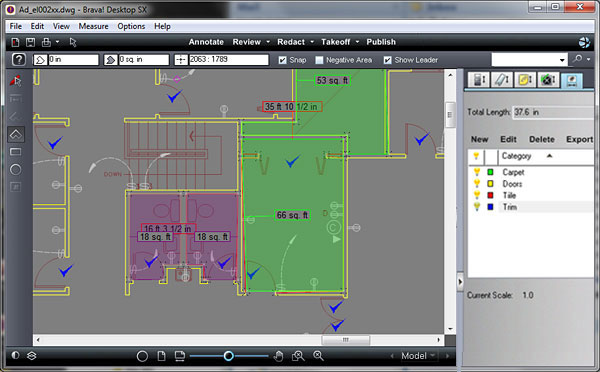Open the first panel tab with the device icon

479,80
